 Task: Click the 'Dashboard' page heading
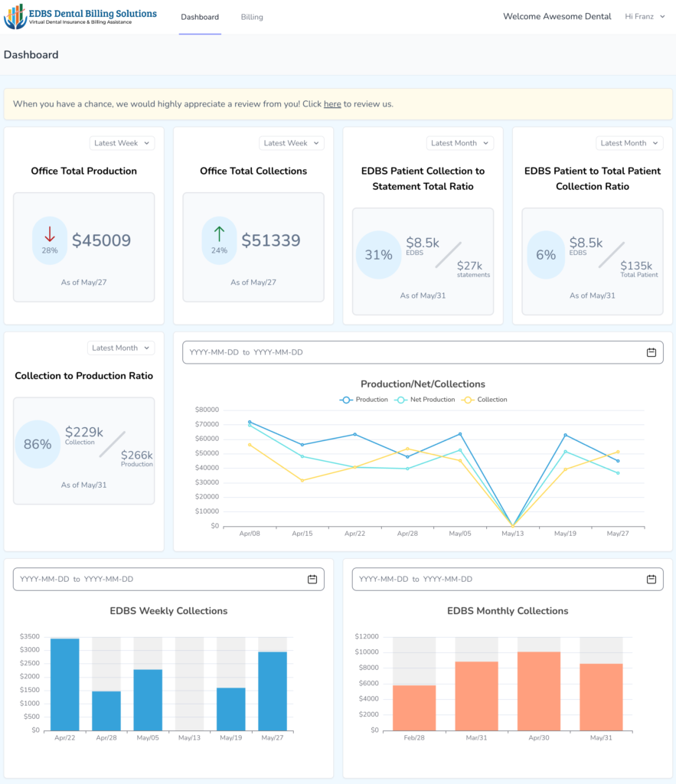click(31, 55)
